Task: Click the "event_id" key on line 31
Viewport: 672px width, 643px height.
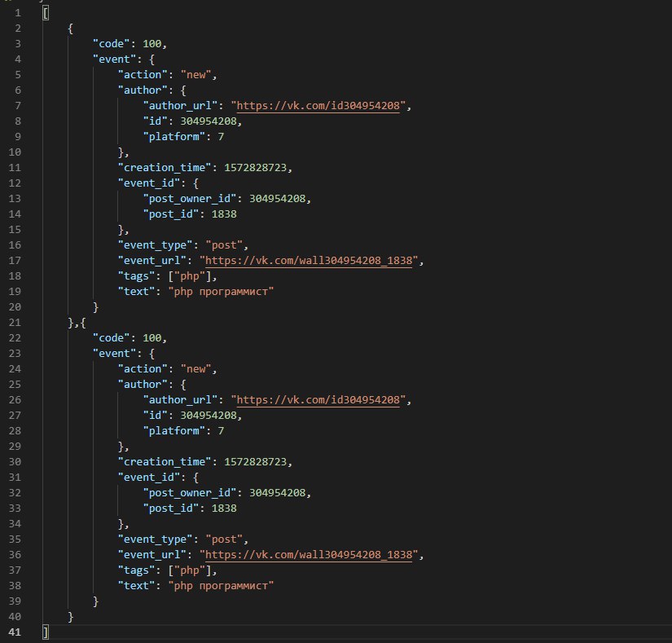Action: [149, 477]
